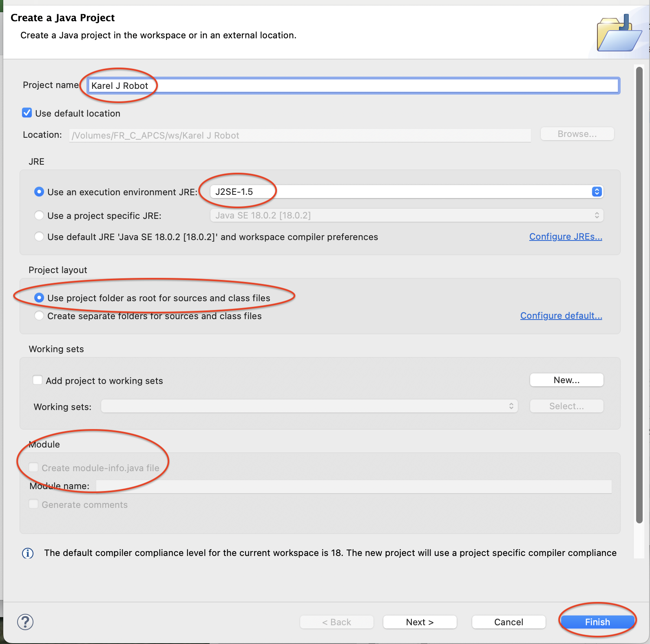Go to the next wizard page
This screenshot has height=644, width=650.
click(x=420, y=622)
